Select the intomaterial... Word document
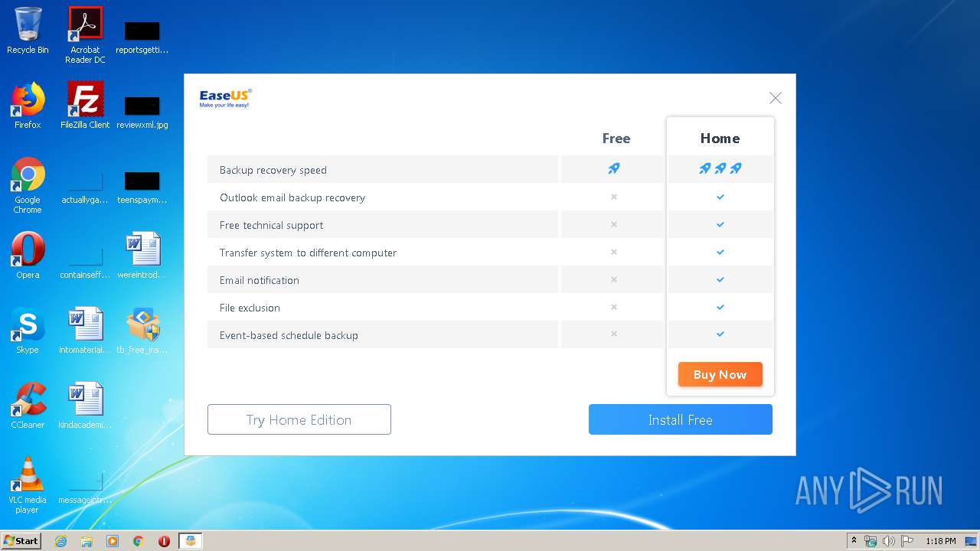The width and height of the screenshot is (980, 551). [85, 331]
